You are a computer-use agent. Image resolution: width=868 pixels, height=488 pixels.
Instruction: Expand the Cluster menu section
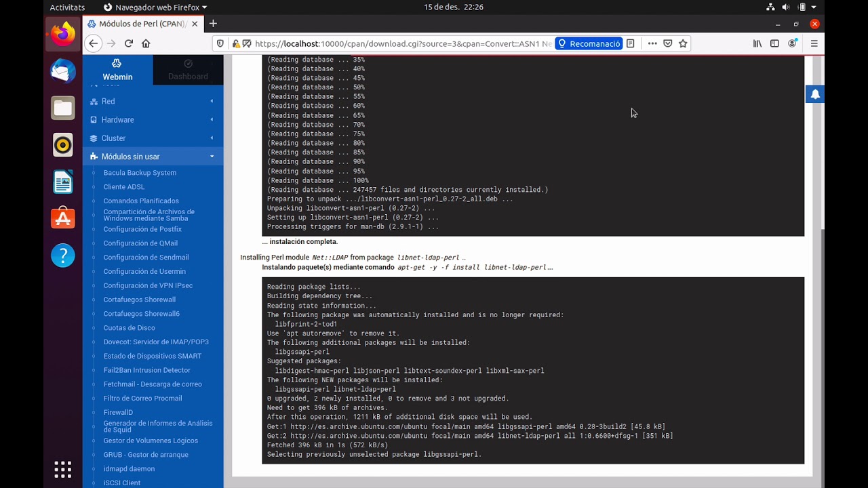point(153,138)
